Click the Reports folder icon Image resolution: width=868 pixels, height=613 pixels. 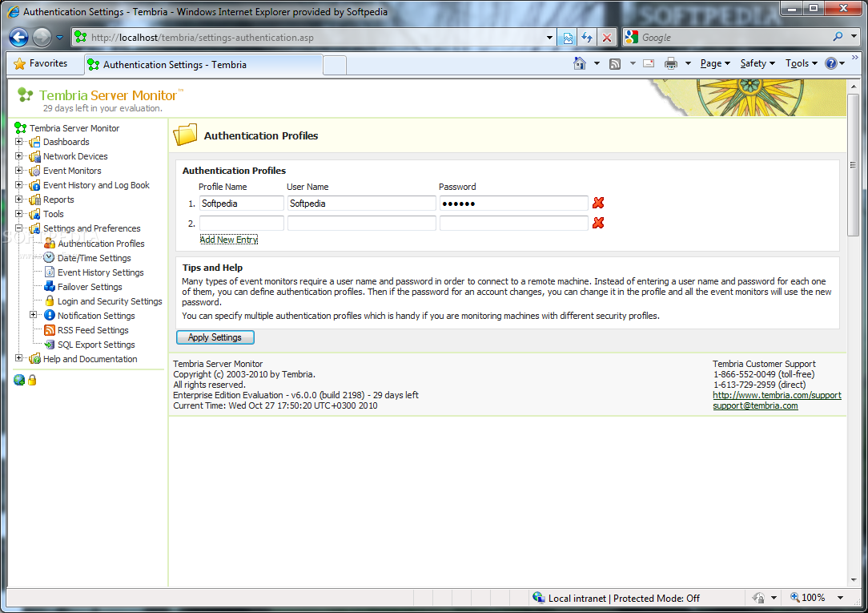(x=35, y=200)
